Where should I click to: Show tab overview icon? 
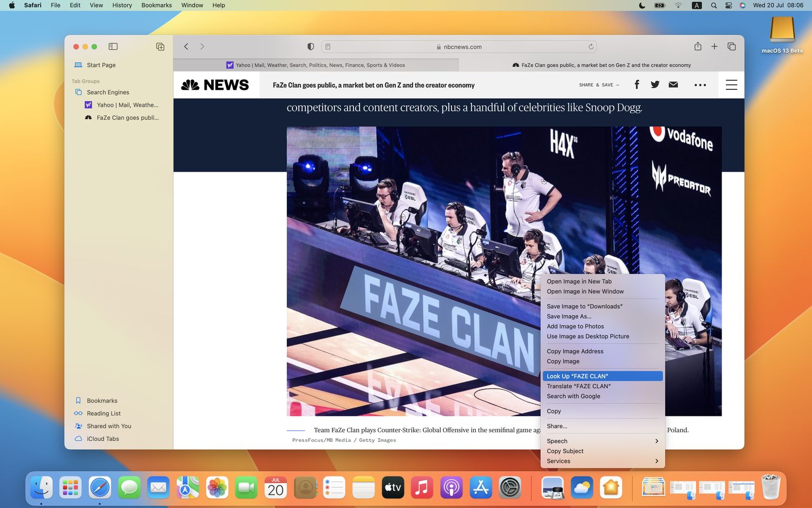point(732,47)
